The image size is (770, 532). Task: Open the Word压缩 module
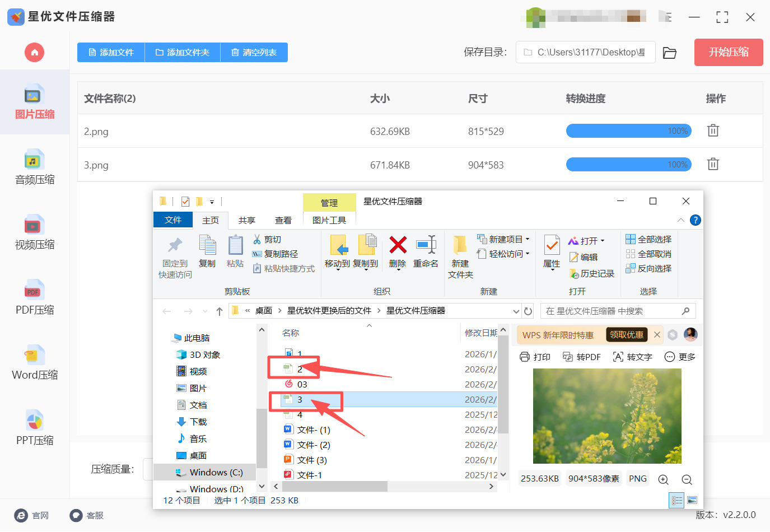(35, 363)
